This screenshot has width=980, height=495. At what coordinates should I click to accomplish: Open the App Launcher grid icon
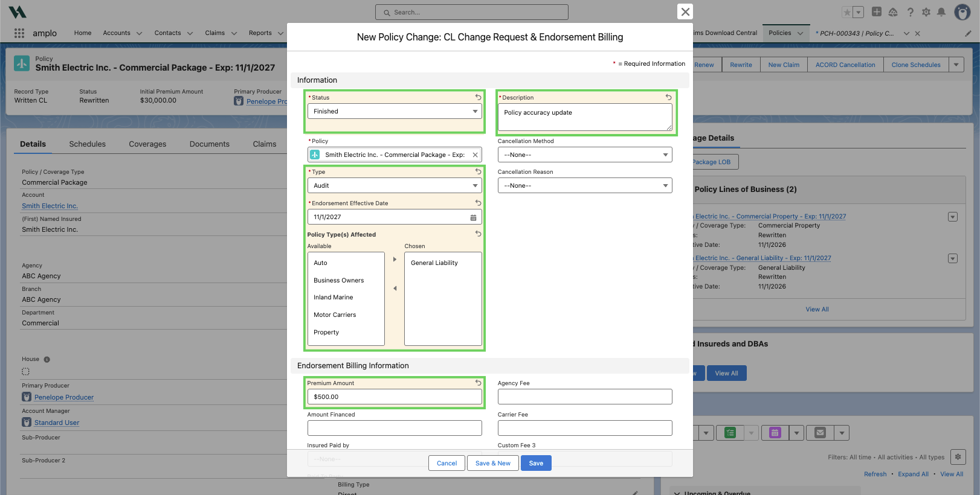[19, 33]
